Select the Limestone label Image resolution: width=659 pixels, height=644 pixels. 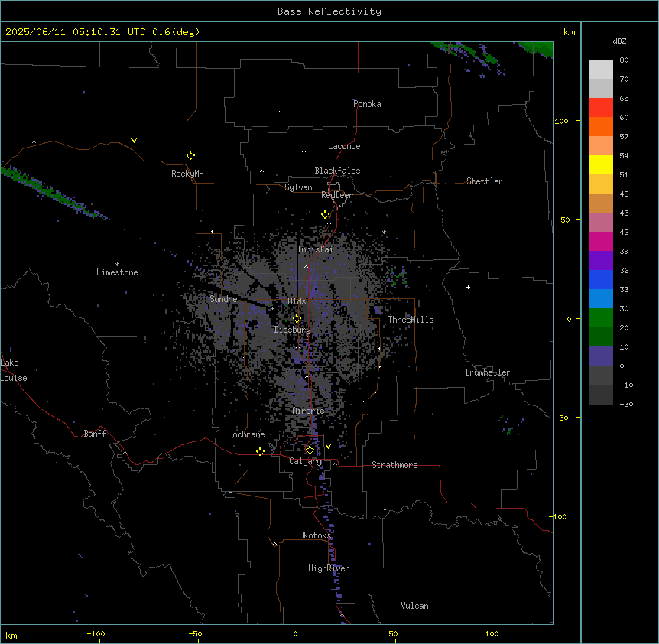[x=117, y=272]
